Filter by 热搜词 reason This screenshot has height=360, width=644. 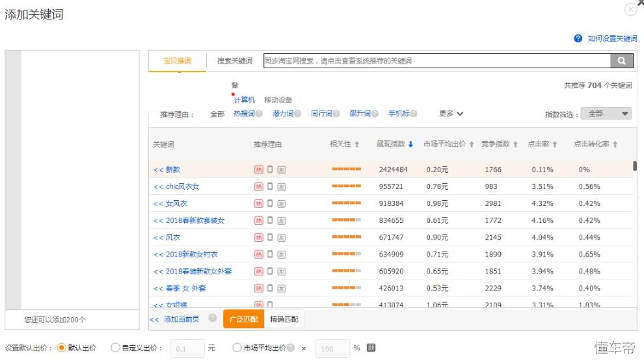coord(244,114)
